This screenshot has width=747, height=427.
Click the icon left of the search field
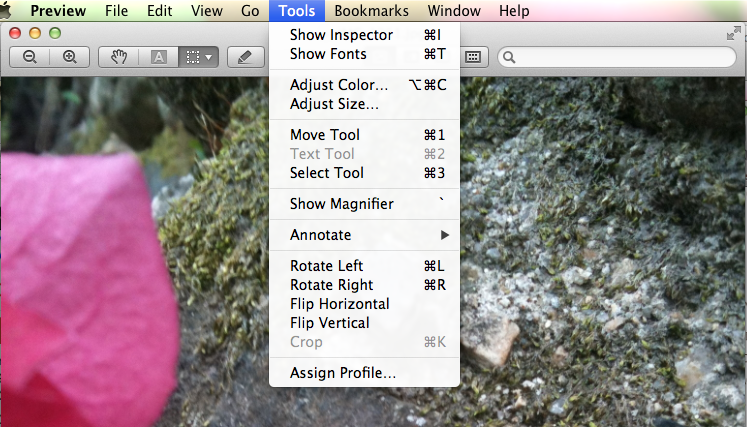[x=474, y=57]
